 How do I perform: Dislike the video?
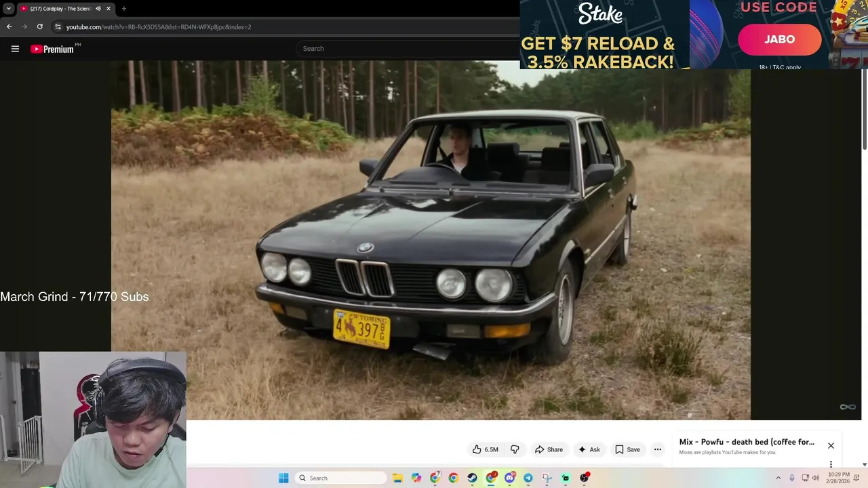515,449
